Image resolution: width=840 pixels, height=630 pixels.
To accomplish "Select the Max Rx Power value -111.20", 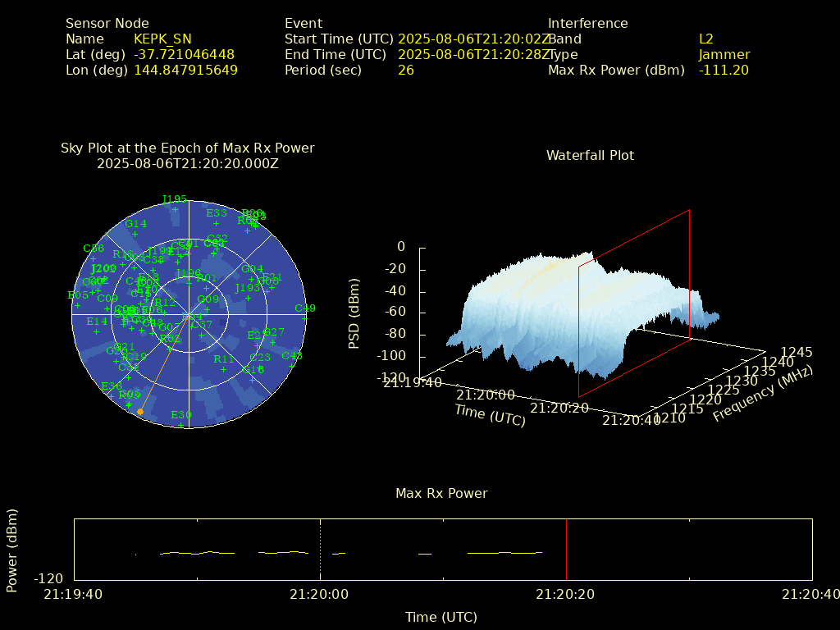I will pyautogui.click(x=724, y=70).
